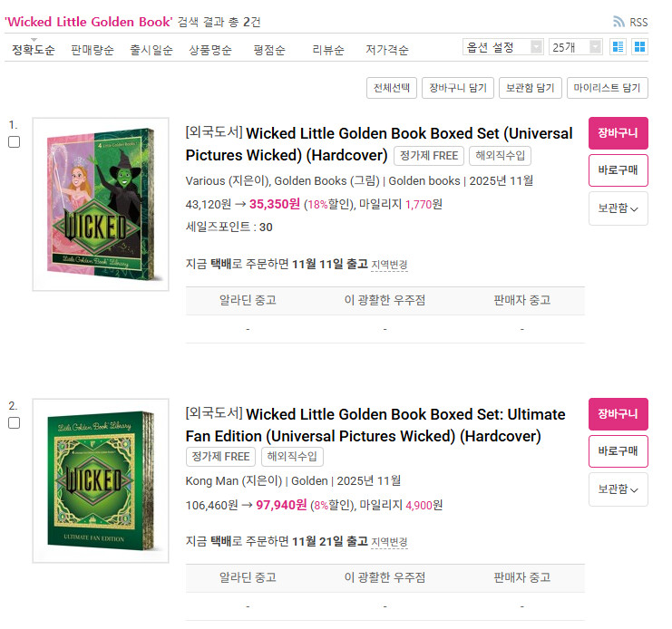
Task: Click 지역변경 link under first book
Action: click(x=389, y=265)
